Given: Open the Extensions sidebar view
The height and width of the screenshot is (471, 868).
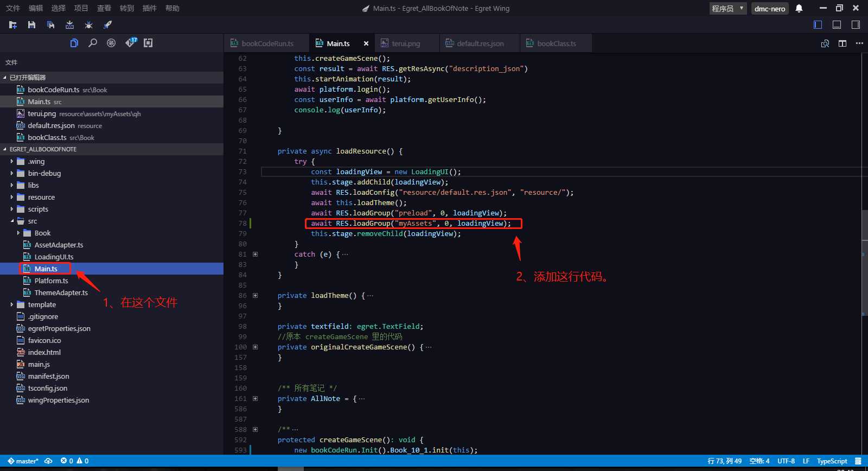Looking at the screenshot, I should click(148, 43).
